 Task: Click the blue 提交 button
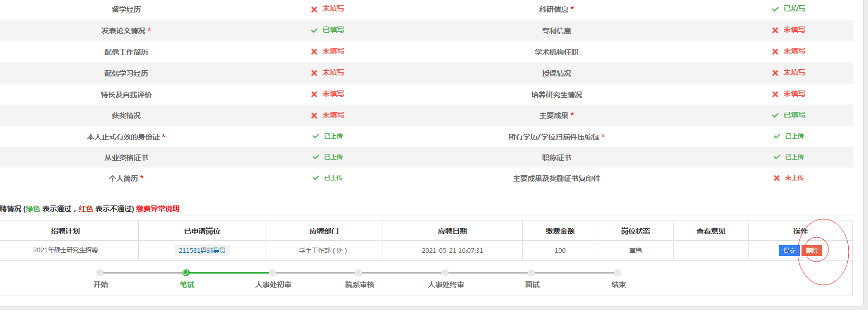(x=789, y=251)
